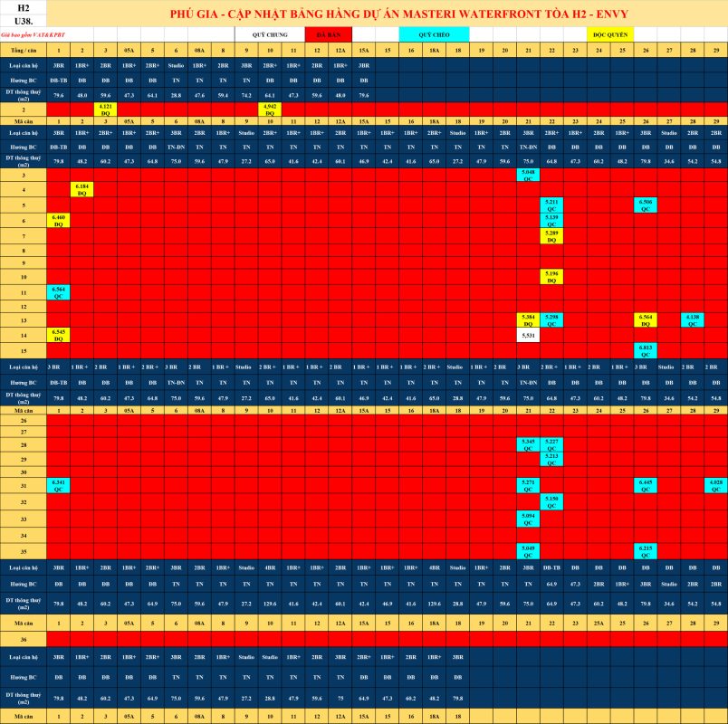This screenshot has width=728, height=724.
Task: Click the 4.138 QC unit on floor 13
Action: click(x=692, y=319)
